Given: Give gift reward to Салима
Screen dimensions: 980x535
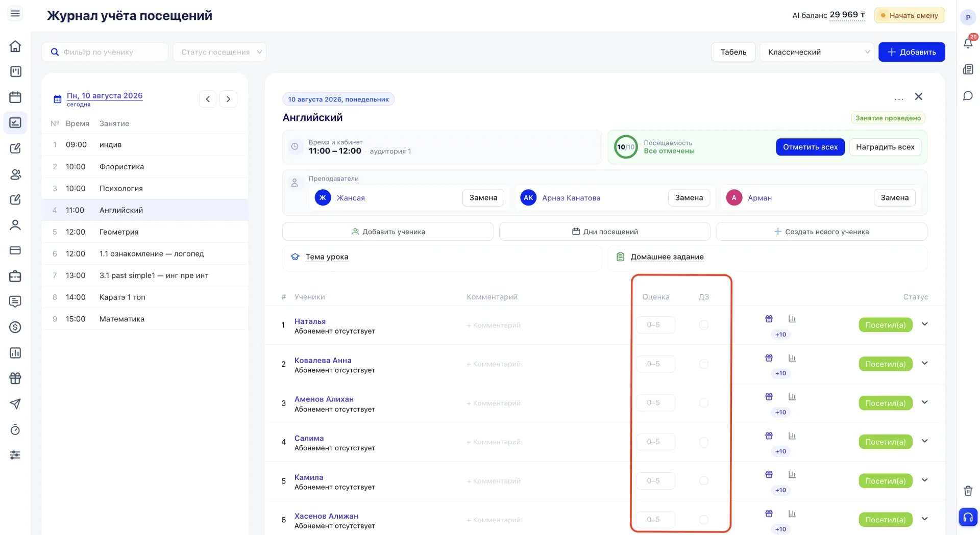Looking at the screenshot, I should [769, 436].
